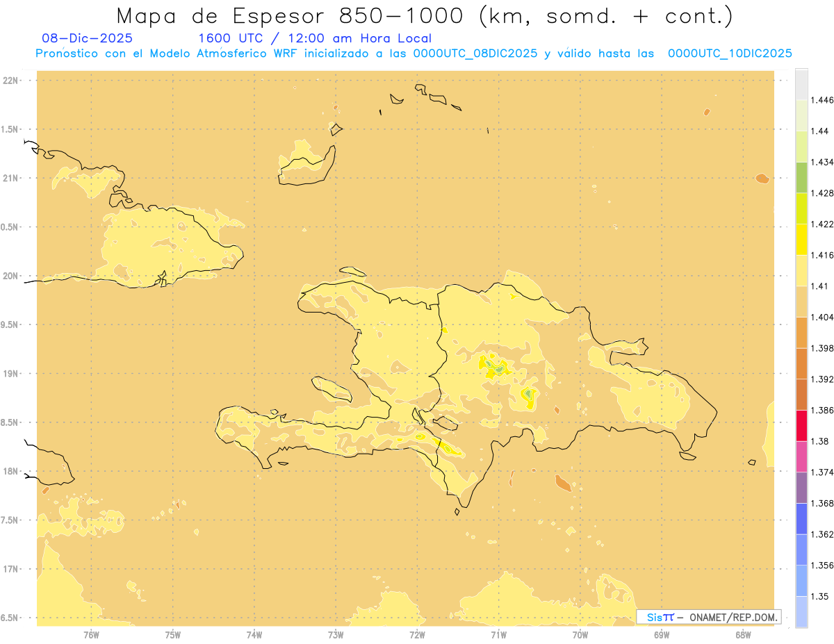Click the '74W' longitude label

(x=254, y=635)
